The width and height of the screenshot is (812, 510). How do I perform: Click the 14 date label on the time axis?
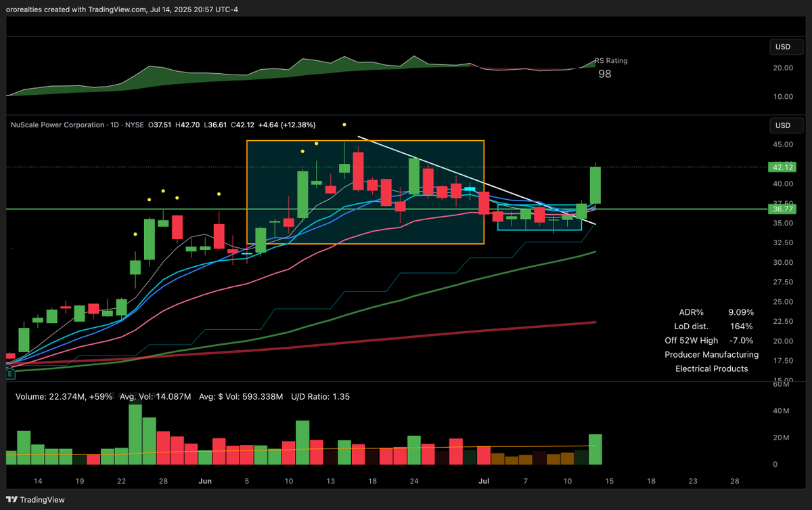[39, 480]
